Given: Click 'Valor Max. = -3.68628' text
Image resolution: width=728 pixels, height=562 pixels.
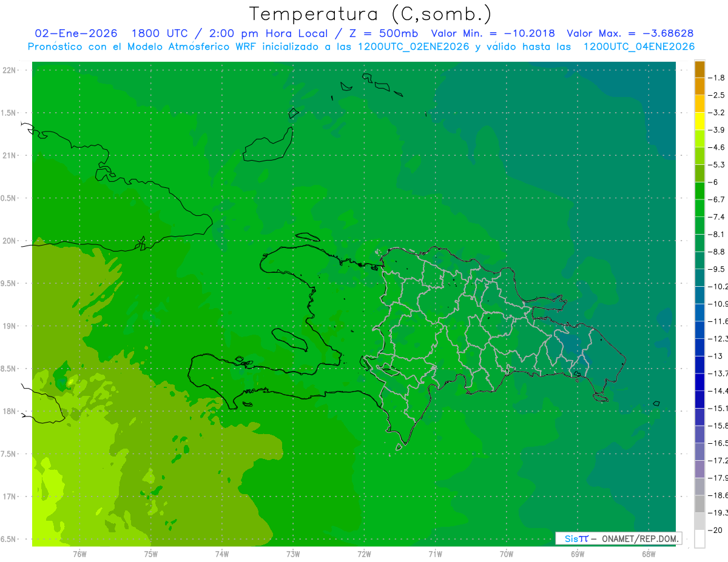Looking at the screenshot, I should point(630,33).
